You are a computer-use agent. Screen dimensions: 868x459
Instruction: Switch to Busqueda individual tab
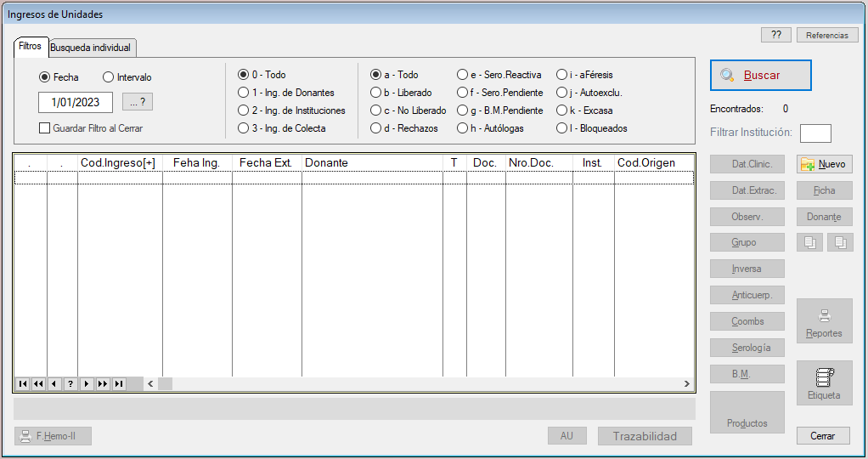tap(91, 48)
